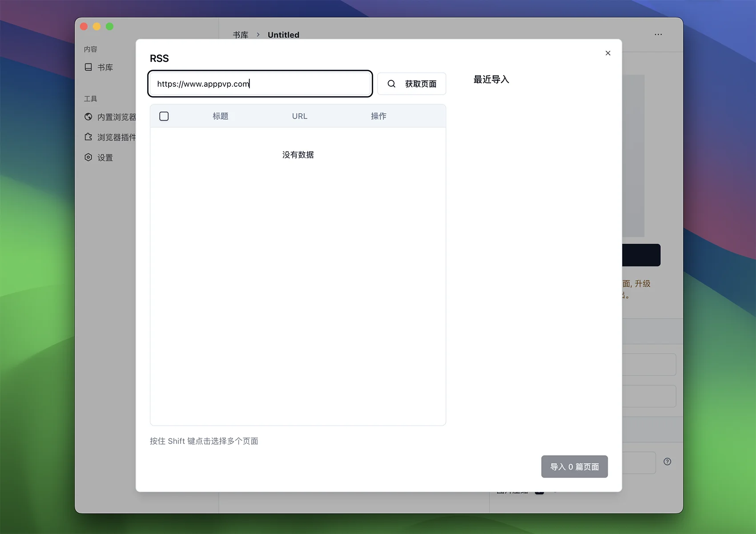
Task: Open the three-dot more options menu
Action: 658,35
